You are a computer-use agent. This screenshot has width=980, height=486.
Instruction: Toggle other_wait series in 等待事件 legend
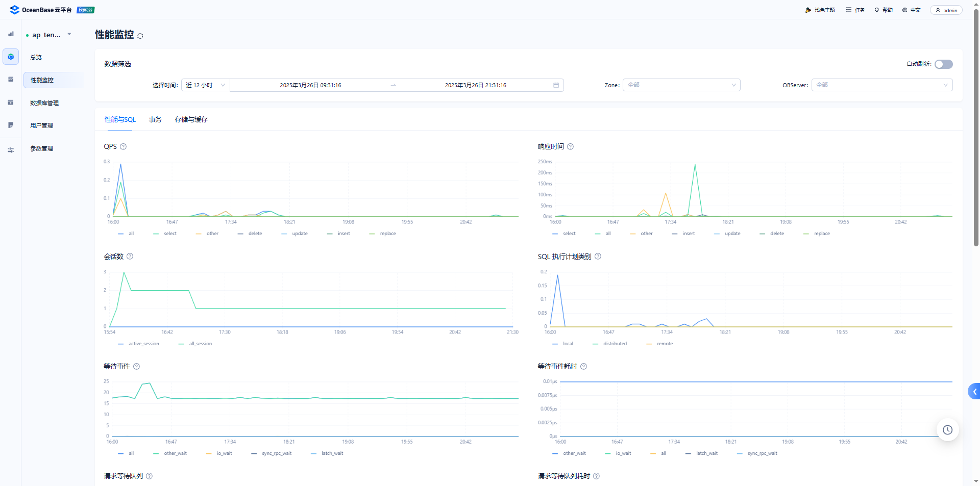point(170,453)
